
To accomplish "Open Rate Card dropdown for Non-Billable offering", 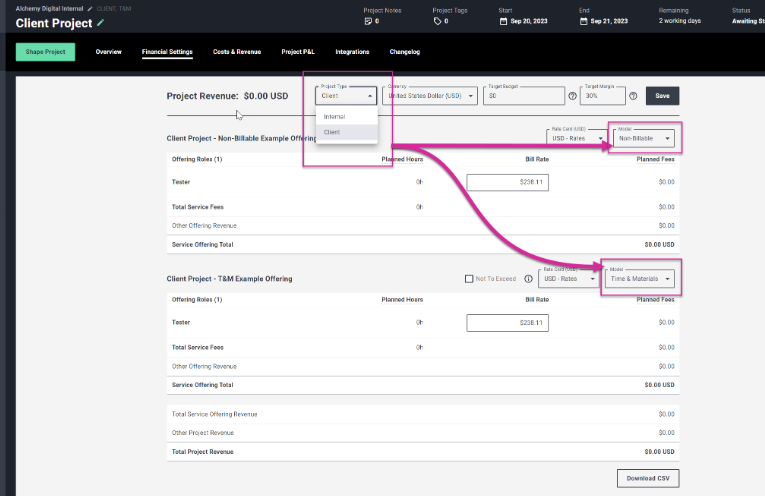I will click(x=576, y=138).
